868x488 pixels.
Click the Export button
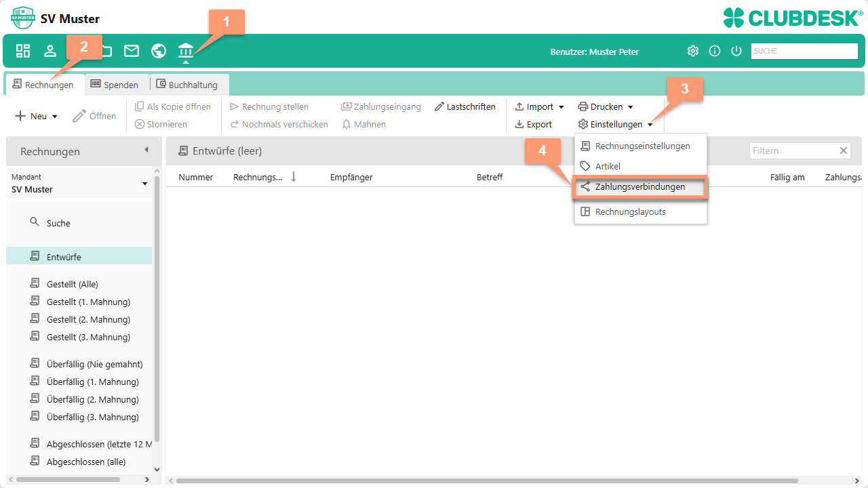[x=534, y=124]
